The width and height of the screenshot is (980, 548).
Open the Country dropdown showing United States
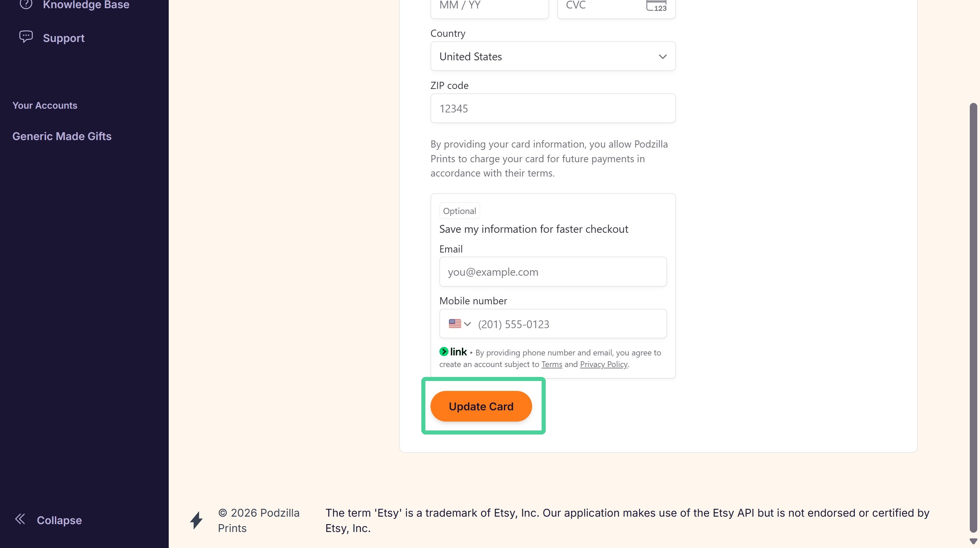tap(553, 56)
